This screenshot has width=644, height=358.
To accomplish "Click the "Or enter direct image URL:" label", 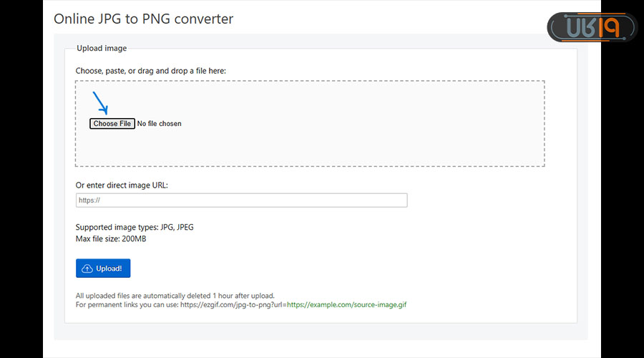I will click(122, 185).
